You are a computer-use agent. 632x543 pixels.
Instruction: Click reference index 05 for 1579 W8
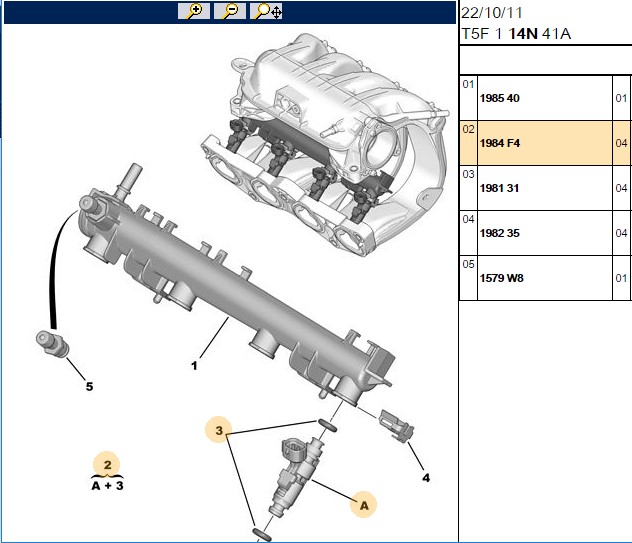click(x=468, y=264)
